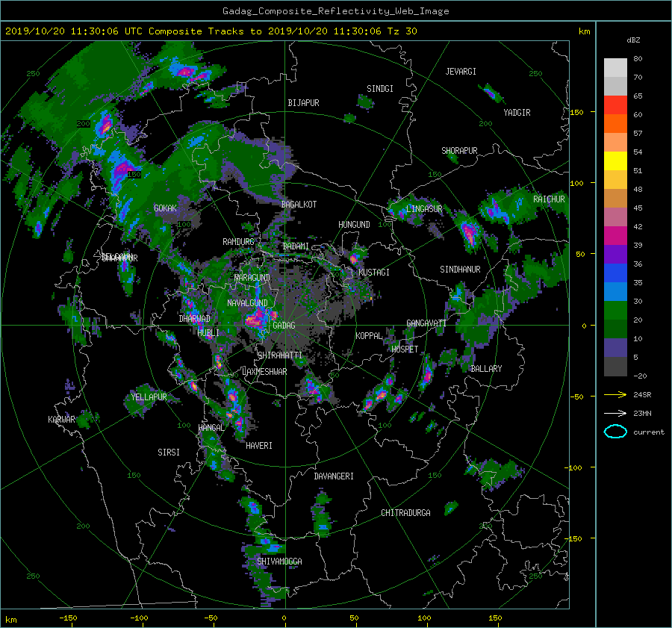Click the Gadag_Composite_Reflectivity_Web_Image title text
Viewport: 672px width, 628px height.
tap(335, 11)
